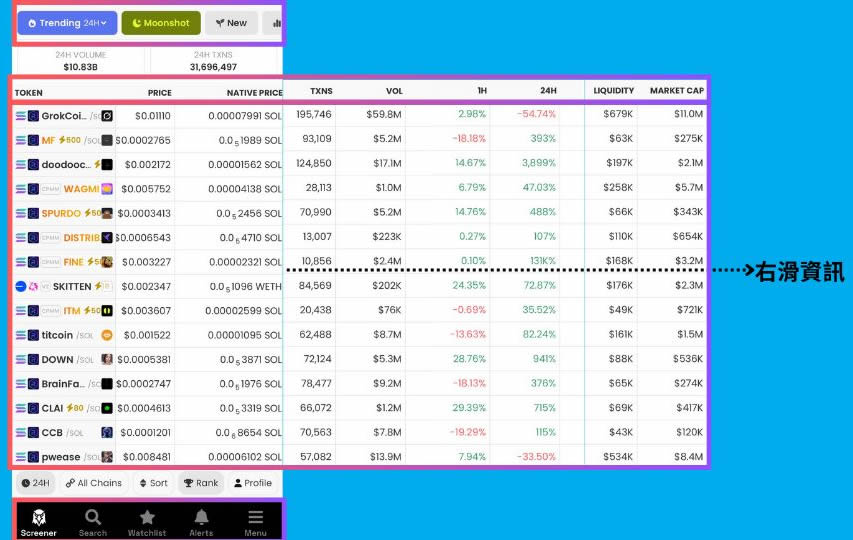Click the Profile button
853x540 pixels.
(x=253, y=483)
